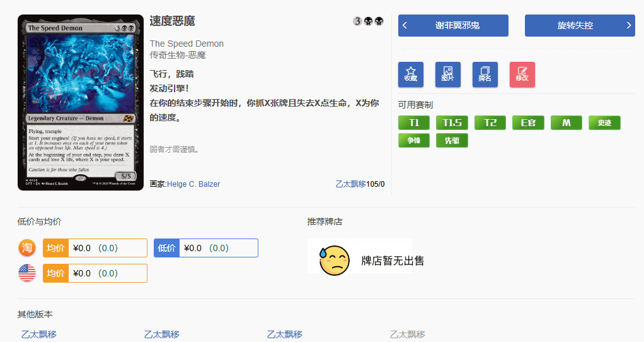Click the 牌店暂无出售 notice text
This screenshot has height=342, width=644.
pos(393,261)
